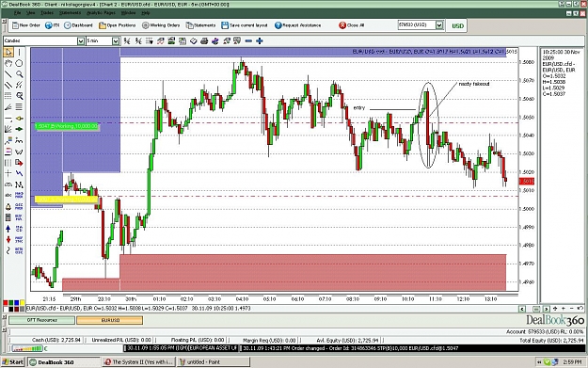Click the green right arrow tool
Image resolution: width=588 pixels, height=368 pixels.
[19, 129]
